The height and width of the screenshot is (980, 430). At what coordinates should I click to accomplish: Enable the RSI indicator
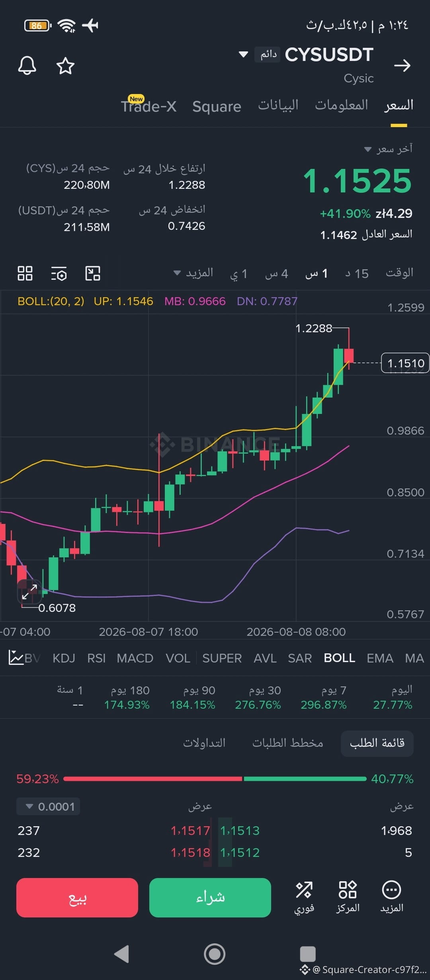(x=96, y=658)
